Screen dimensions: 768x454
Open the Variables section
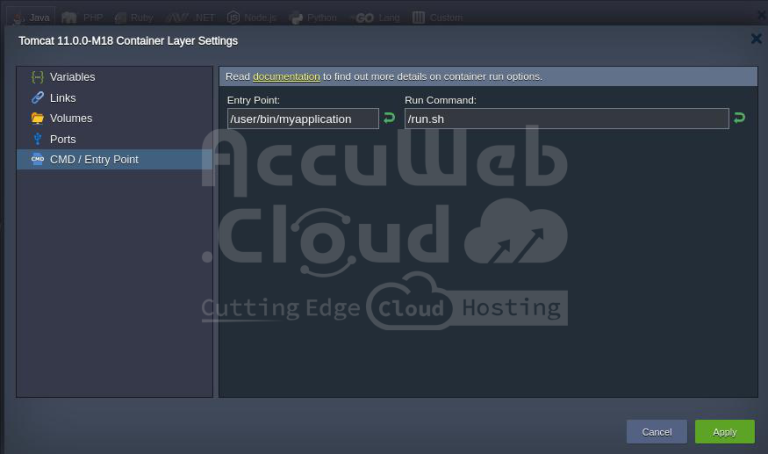coord(72,77)
